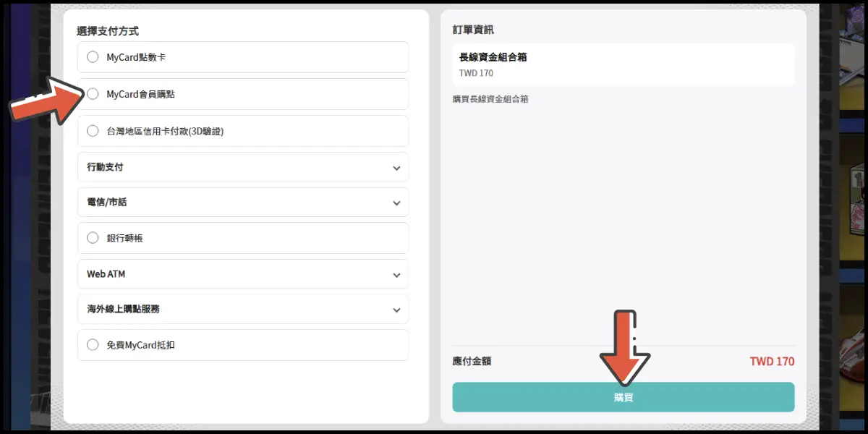The height and width of the screenshot is (434, 868).
Task: Choose the MyCard會員購點 payment option
Action: click(x=93, y=94)
